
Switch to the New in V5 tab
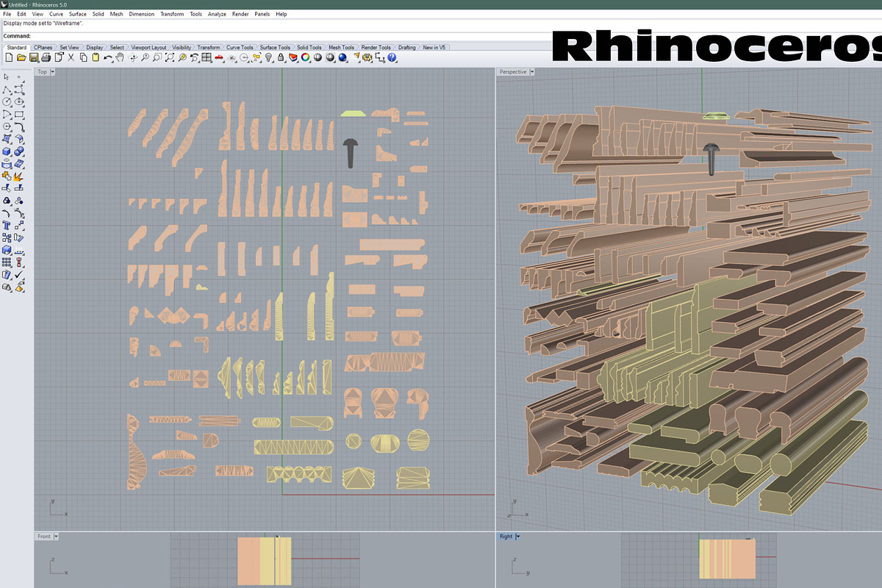click(434, 47)
